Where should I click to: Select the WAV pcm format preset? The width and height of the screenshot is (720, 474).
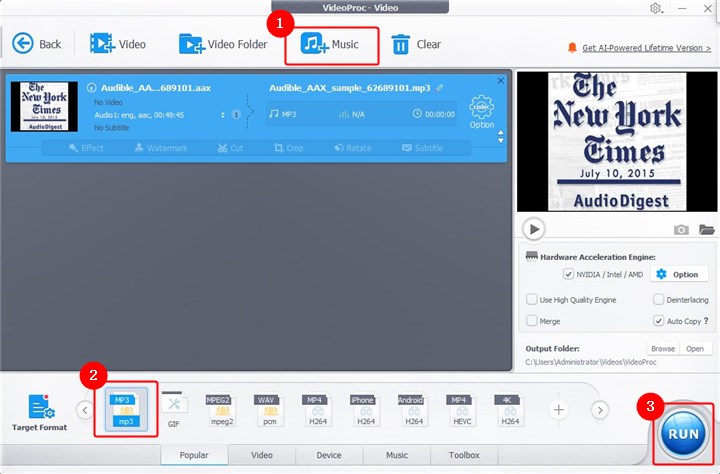269,410
